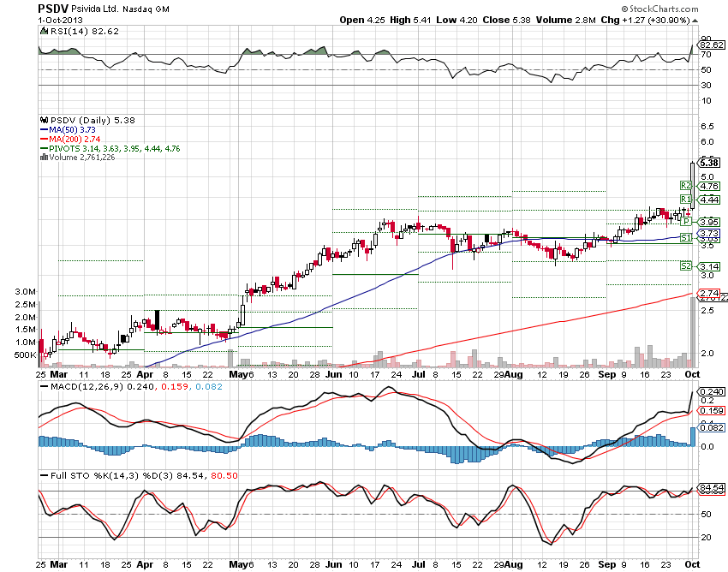Screen dimensions: 728x572
Task: Click the 70 level on the RSI axis
Action: [x=707, y=54]
